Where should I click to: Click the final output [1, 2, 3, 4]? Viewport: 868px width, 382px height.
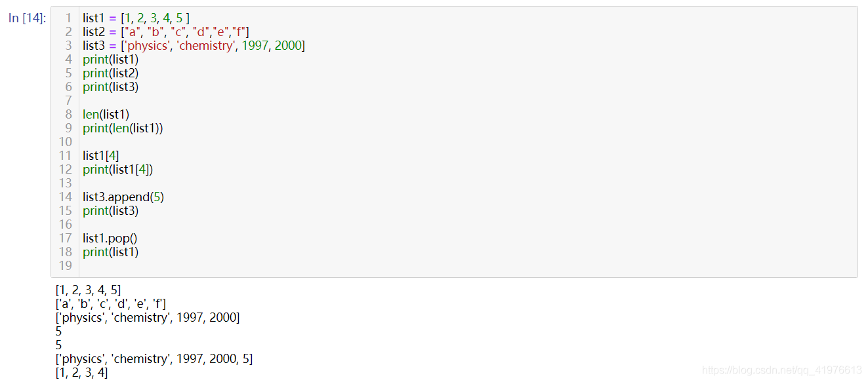81,373
